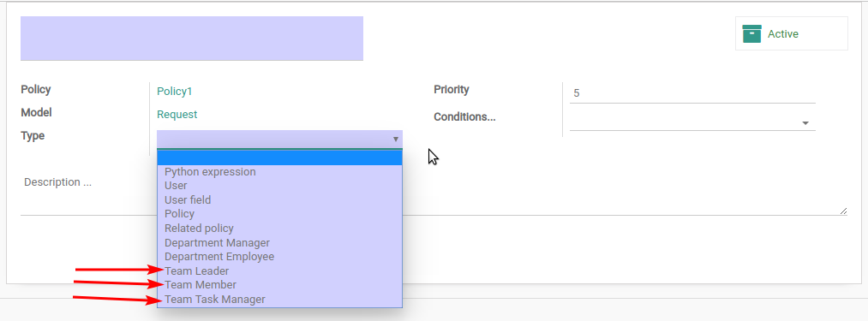Click the Priority input field

coord(692,93)
